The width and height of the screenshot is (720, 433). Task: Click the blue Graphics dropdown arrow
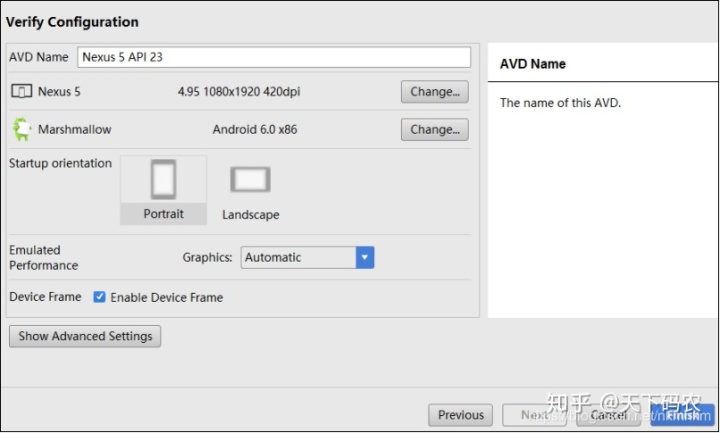(365, 257)
